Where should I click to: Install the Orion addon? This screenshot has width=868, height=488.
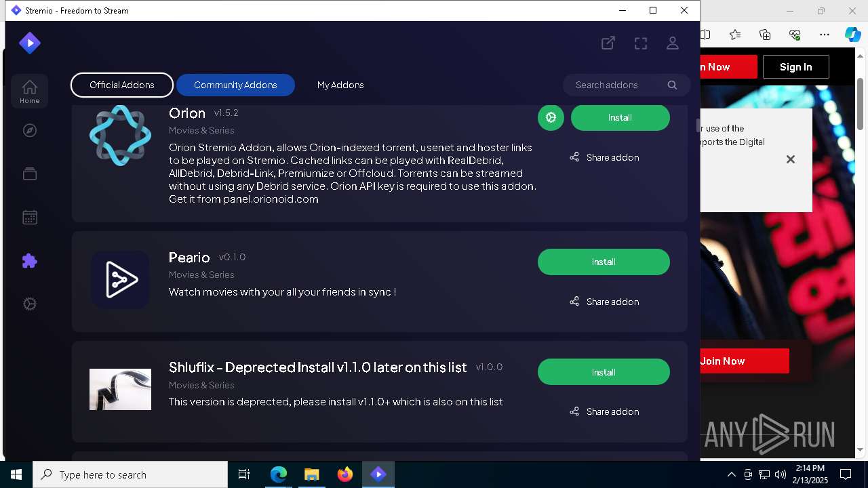(x=620, y=117)
